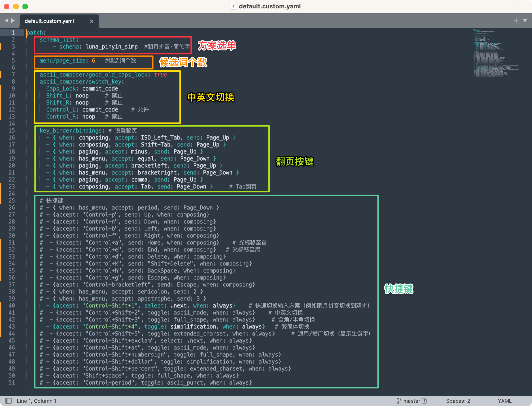The height and width of the screenshot is (406, 532).
Task: Click bracketright on line 21
Action: click(157, 173)
